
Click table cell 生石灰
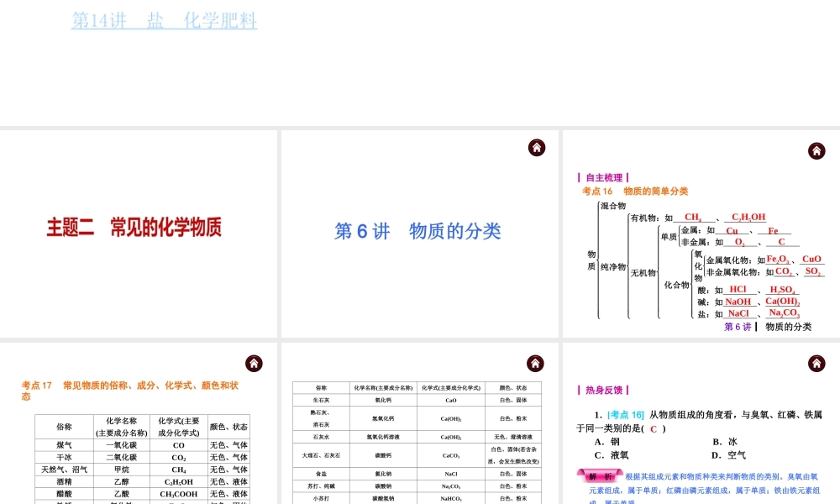click(321, 400)
